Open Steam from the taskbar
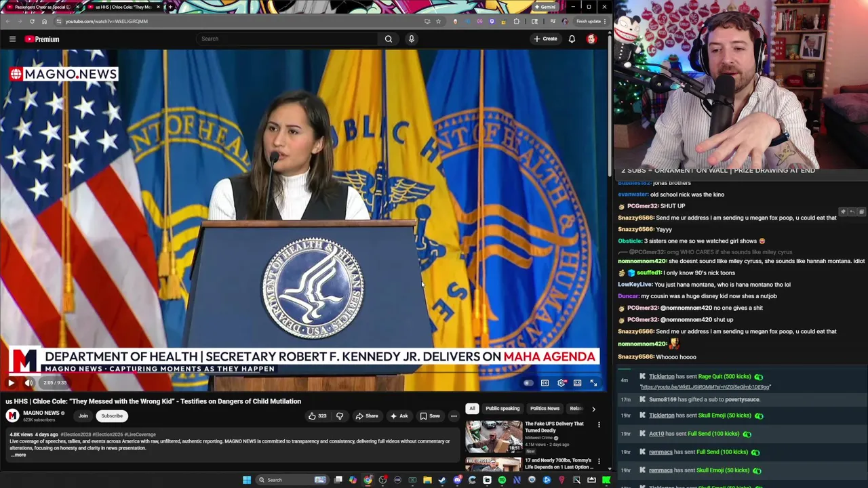868x488 pixels. 442,480
